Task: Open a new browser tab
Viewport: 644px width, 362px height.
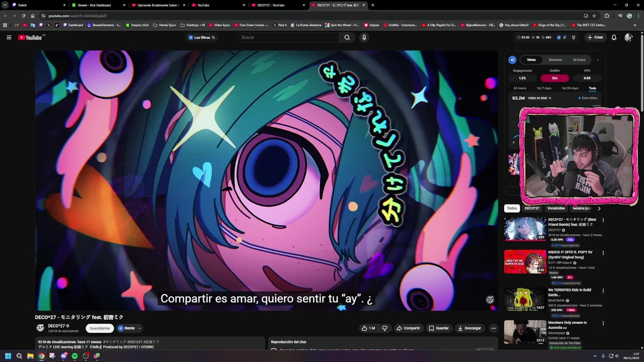Action: click(372, 5)
